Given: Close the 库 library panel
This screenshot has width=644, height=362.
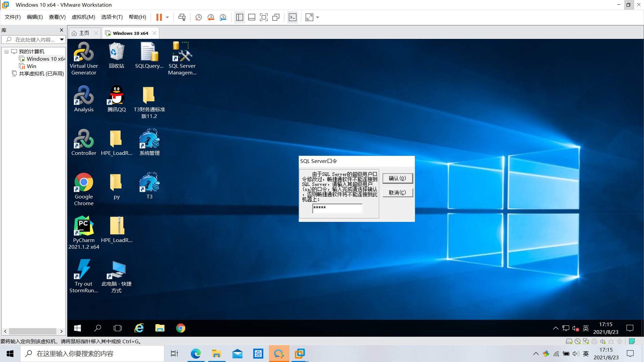Looking at the screenshot, I should click(x=61, y=30).
